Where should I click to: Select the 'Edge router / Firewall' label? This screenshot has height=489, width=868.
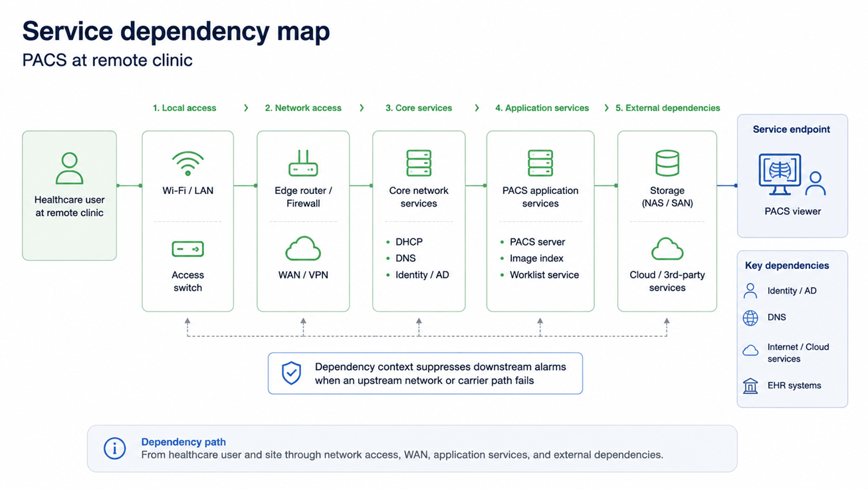click(303, 197)
